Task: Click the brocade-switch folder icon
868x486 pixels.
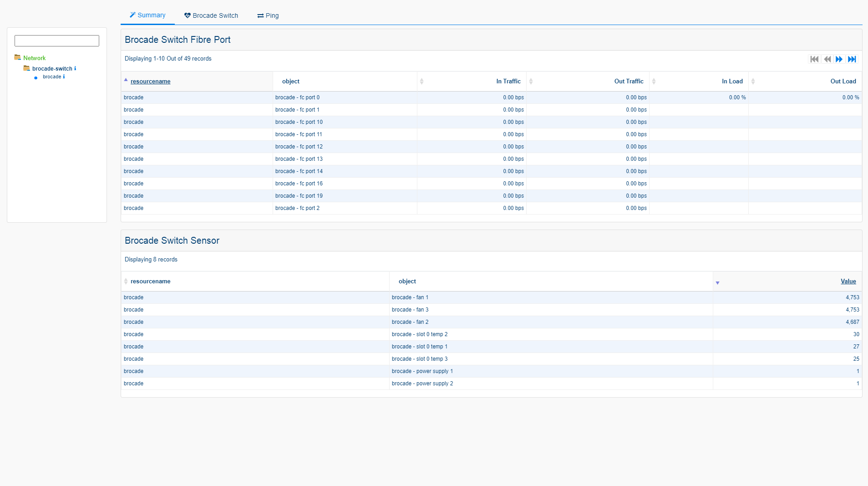Action: point(27,68)
